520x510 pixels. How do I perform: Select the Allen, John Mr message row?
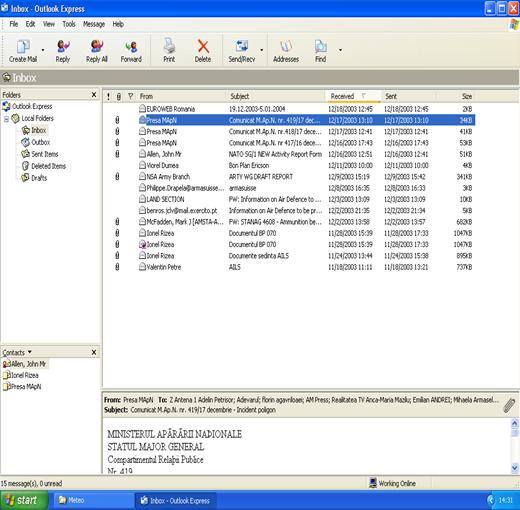click(x=289, y=154)
